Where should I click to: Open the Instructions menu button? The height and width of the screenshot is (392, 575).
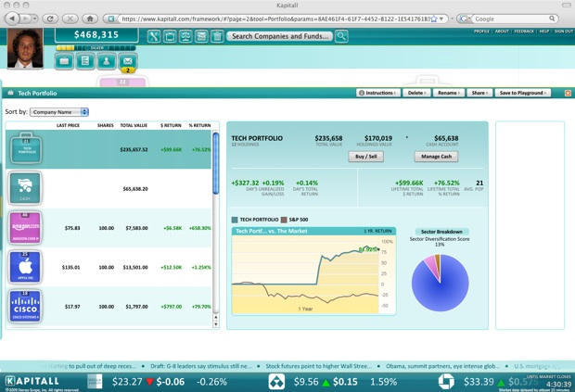[378, 93]
